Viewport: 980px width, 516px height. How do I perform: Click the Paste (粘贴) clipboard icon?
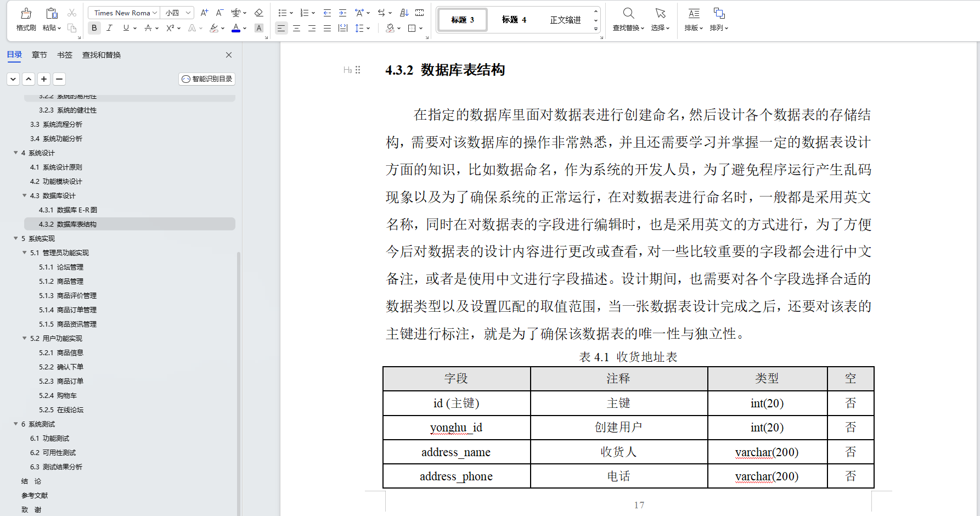[52, 13]
